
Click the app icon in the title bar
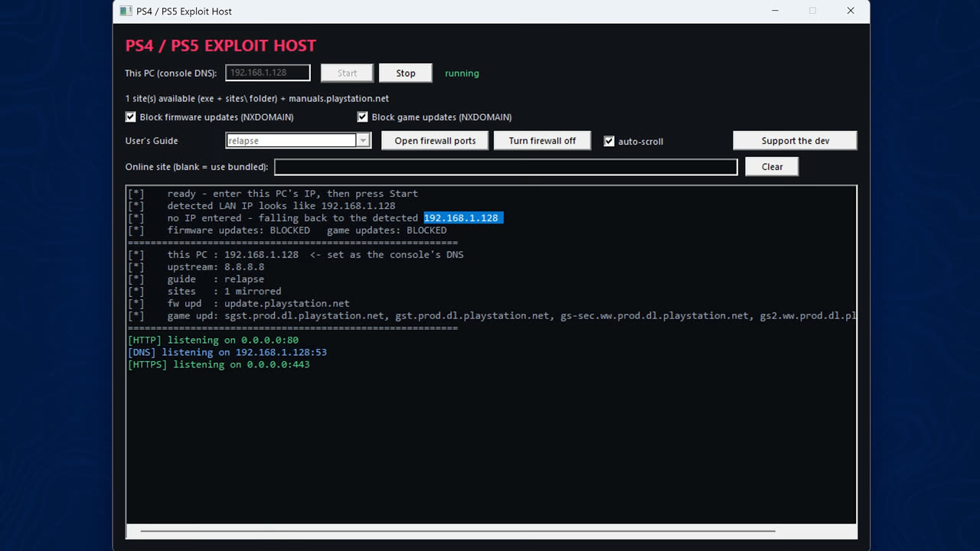pos(126,11)
